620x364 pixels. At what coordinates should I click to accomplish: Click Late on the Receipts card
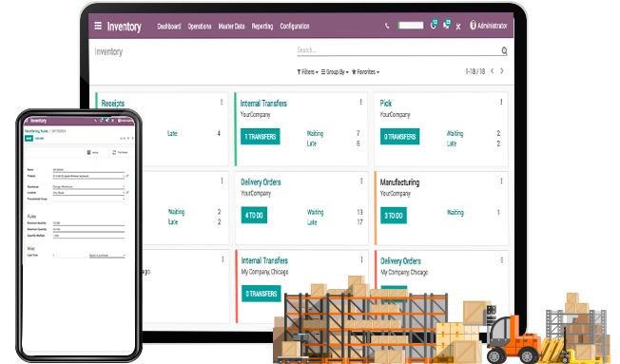[172, 134]
